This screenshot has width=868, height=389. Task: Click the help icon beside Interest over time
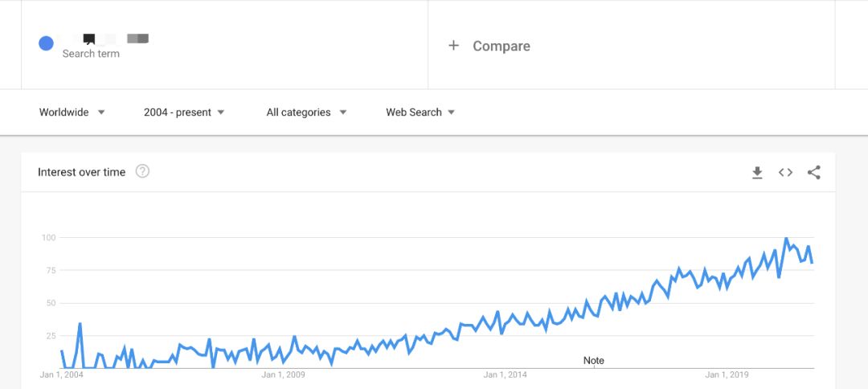[142, 171]
